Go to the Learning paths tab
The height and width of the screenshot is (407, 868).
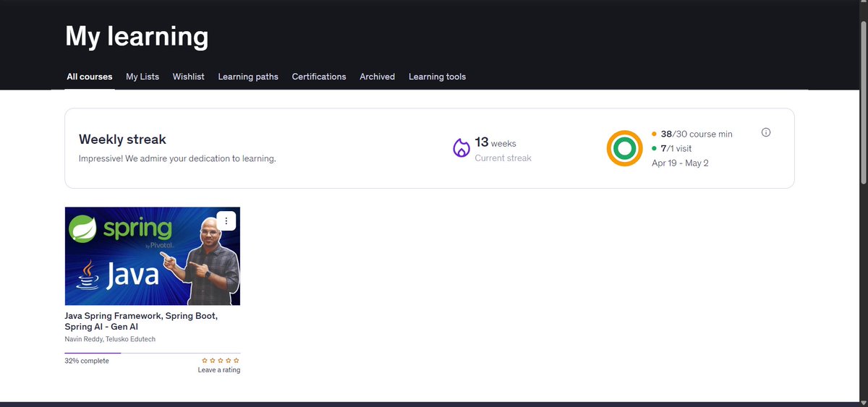pyautogui.click(x=248, y=77)
